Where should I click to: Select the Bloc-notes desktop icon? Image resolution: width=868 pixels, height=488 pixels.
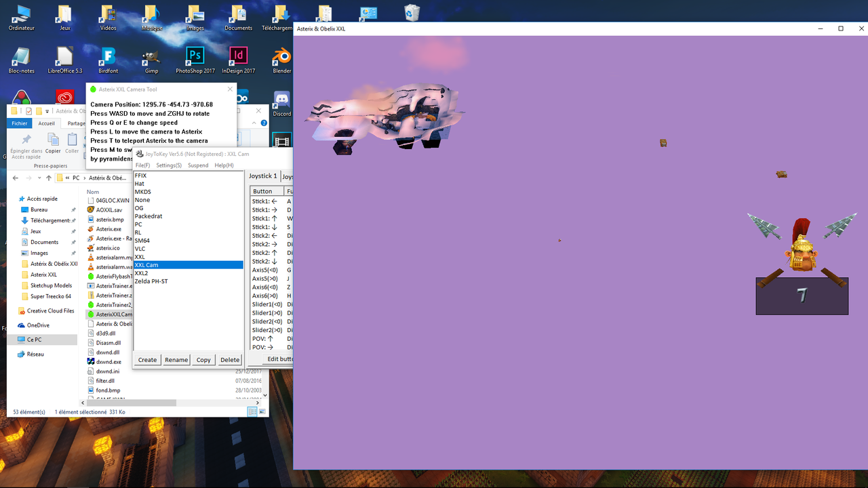click(x=22, y=60)
